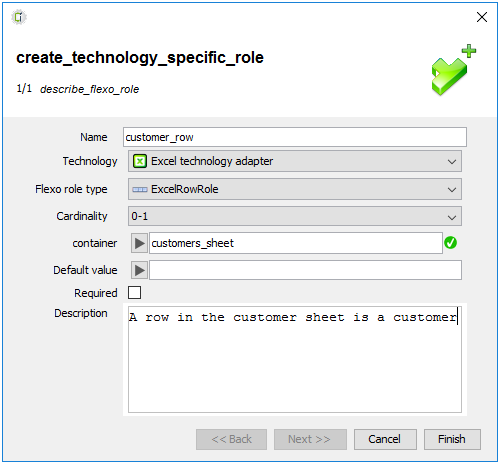The height and width of the screenshot is (464, 500).
Task: Open the Technology dropdown
Action: pyautogui.click(x=295, y=161)
